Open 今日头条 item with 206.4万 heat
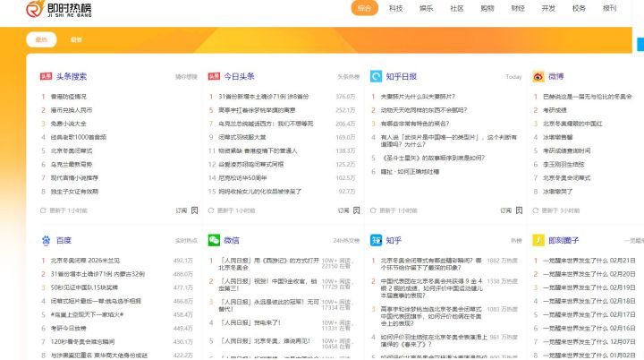This screenshot has height=360, width=644. (x=266, y=124)
